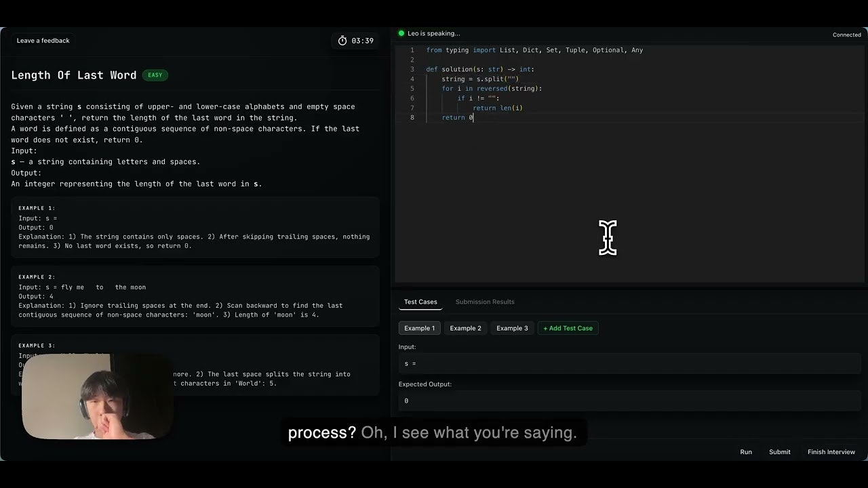Click the stopwatch timer icon showing 03:39
The width and height of the screenshot is (868, 488).
[343, 41]
